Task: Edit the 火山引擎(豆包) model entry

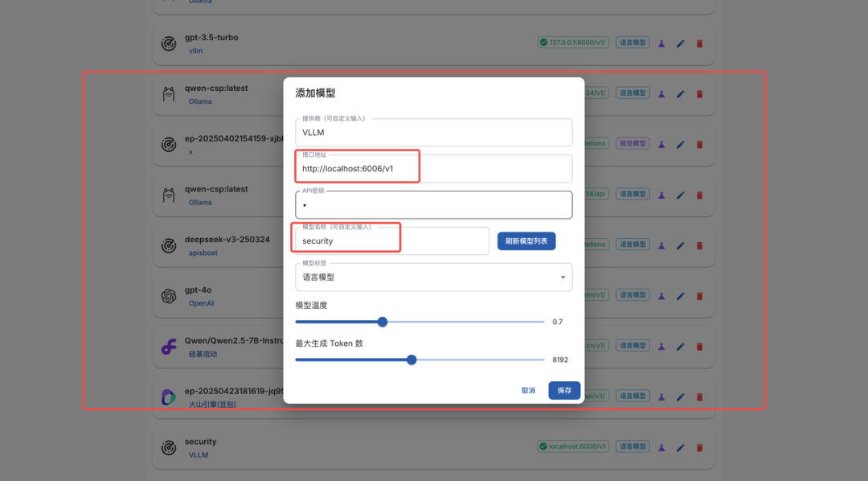Action: point(681,397)
